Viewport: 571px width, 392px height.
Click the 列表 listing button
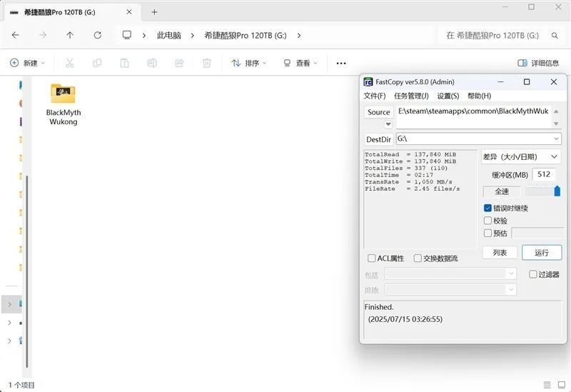500,253
